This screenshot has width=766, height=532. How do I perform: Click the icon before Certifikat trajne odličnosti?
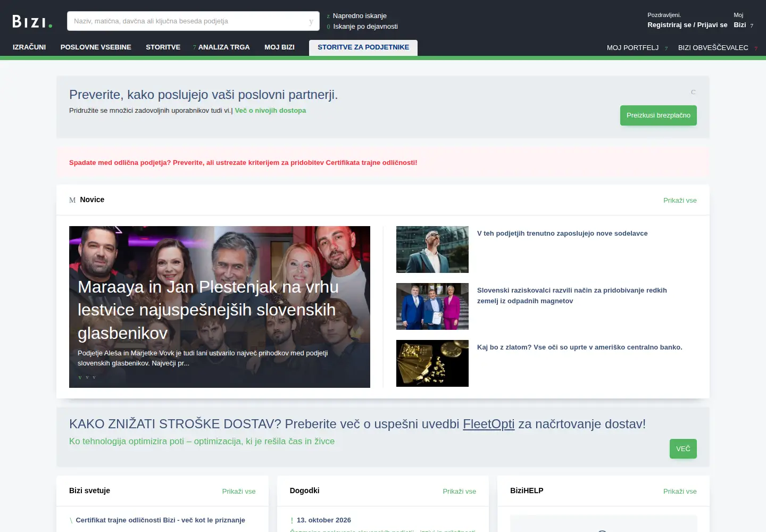[71, 520]
